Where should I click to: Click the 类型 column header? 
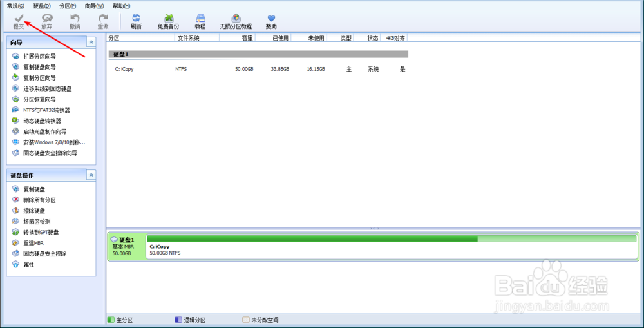(x=340, y=38)
